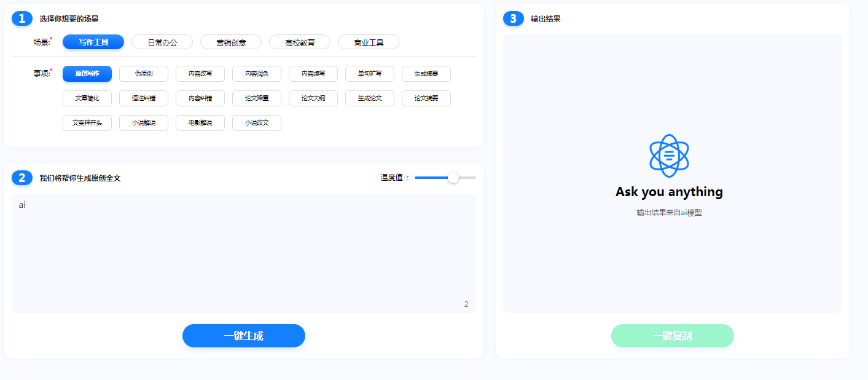The width and height of the screenshot is (868, 380).
Task: Click the text input area containing "ai"
Action: (x=244, y=253)
